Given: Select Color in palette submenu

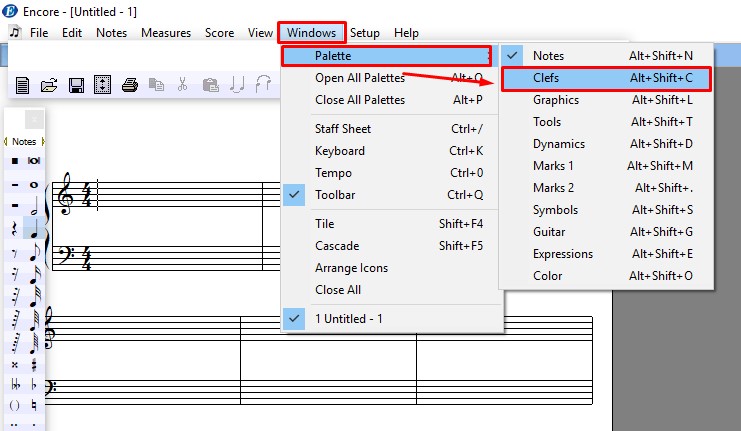Looking at the screenshot, I should pos(606,276).
